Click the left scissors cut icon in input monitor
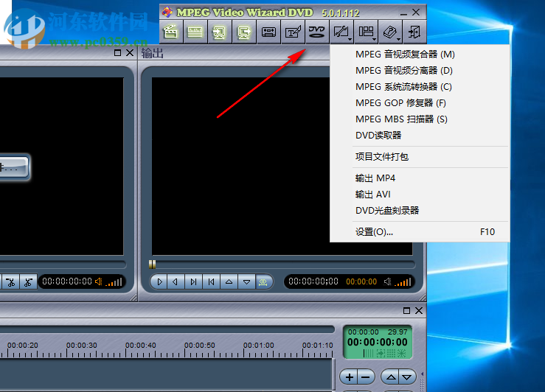545x392 pixels. pyautogui.click(x=11, y=281)
